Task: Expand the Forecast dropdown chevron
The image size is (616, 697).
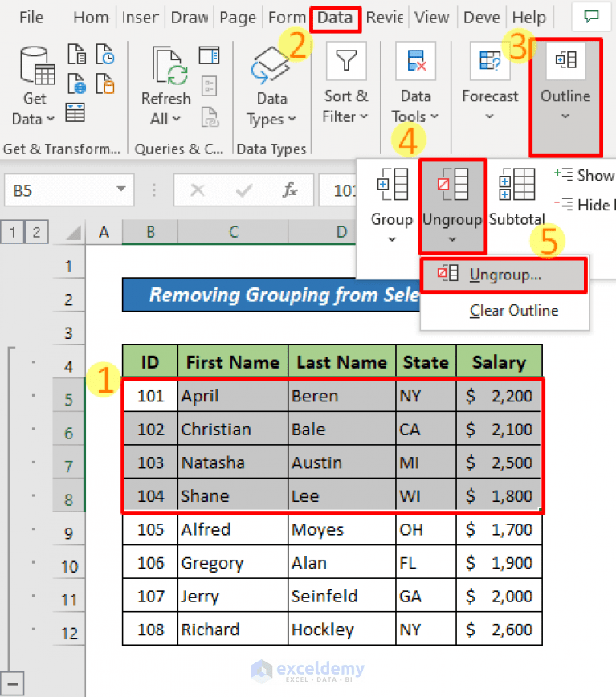Action: [x=489, y=116]
